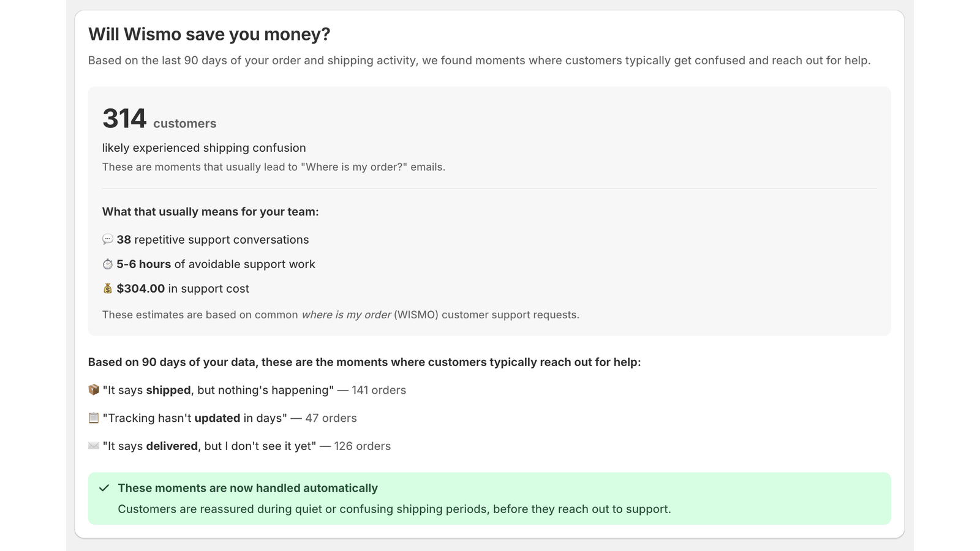
Task: Click the "141 orders" count
Action: pyautogui.click(x=379, y=390)
